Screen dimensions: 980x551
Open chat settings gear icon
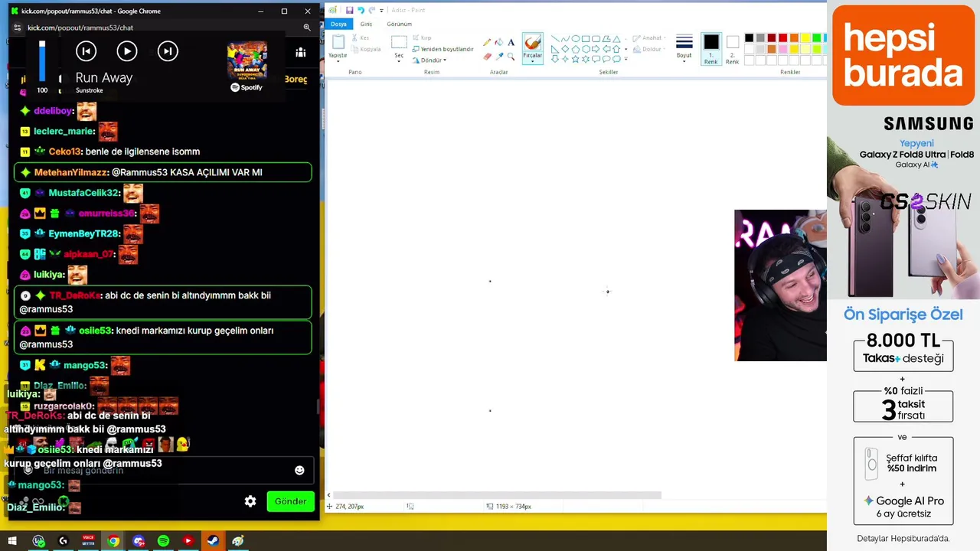250,501
